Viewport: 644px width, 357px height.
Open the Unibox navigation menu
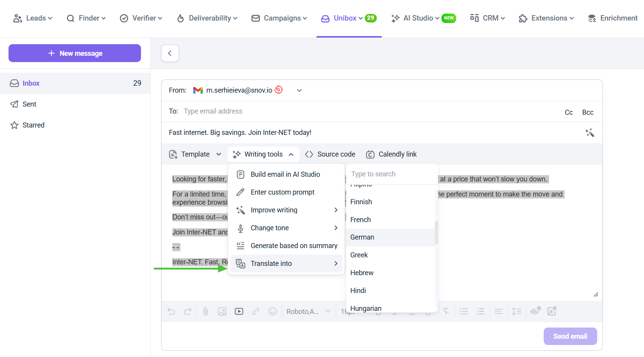pos(349,18)
